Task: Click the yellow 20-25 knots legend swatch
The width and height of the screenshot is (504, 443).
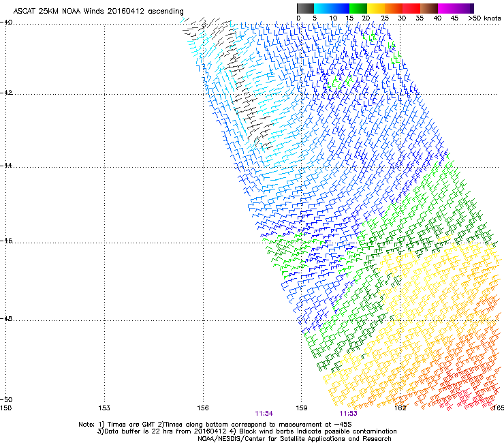Action: 376,9
